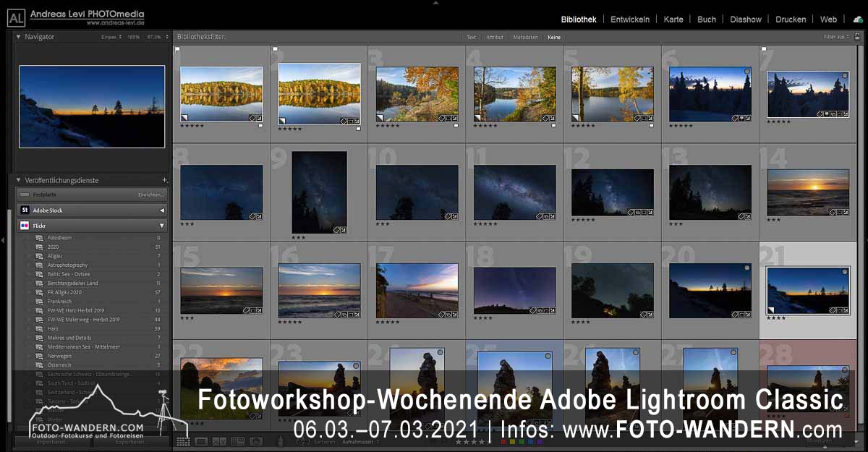Add a publish service with the plus icon
The image size is (868, 452).
coord(164,180)
